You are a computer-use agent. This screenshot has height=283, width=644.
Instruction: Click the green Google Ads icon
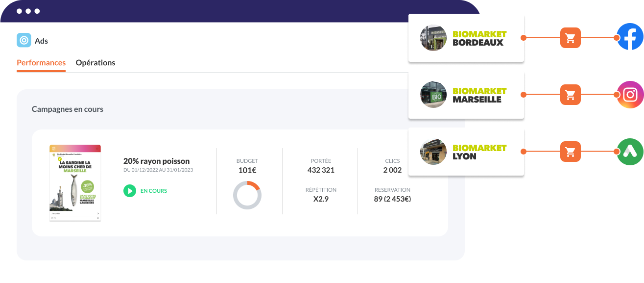pos(630,152)
